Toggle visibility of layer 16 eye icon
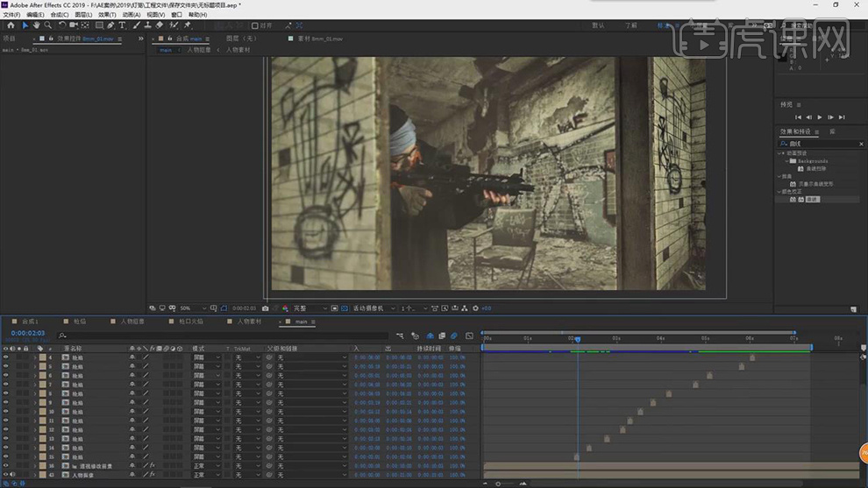The width and height of the screenshot is (868, 488). (5, 466)
